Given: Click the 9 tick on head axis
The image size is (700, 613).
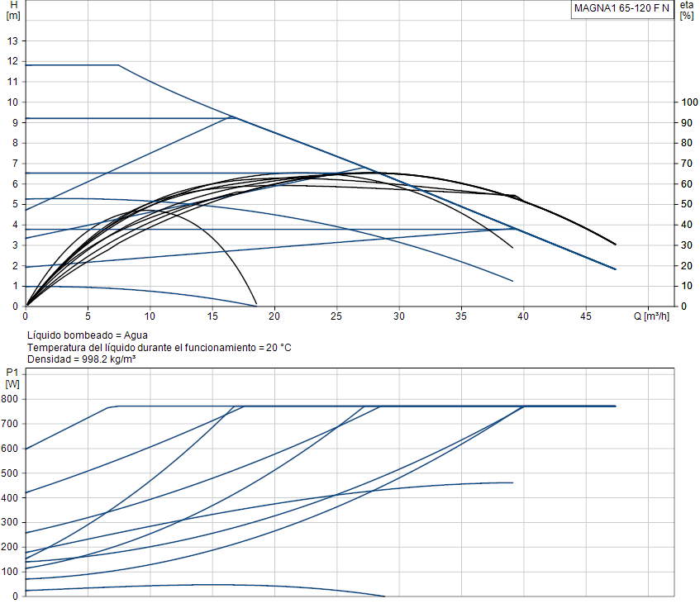Looking at the screenshot, I should (x=15, y=123).
